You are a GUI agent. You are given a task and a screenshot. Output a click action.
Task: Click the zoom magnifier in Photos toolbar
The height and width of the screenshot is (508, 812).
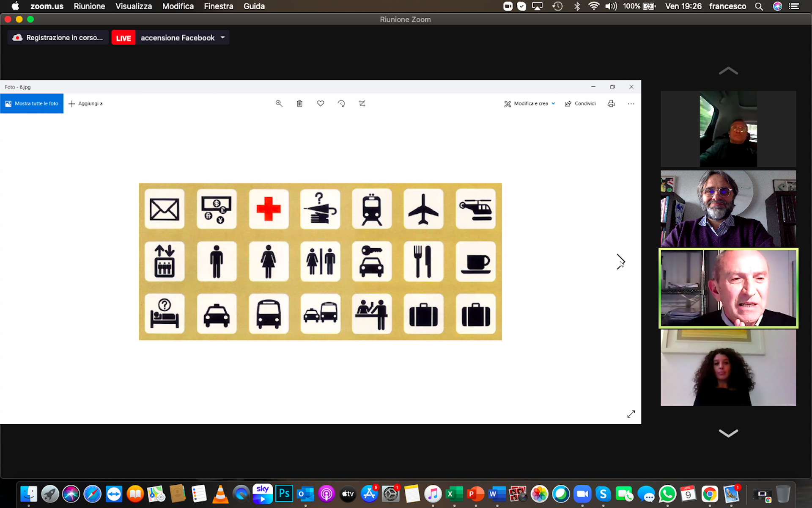[279, 103]
